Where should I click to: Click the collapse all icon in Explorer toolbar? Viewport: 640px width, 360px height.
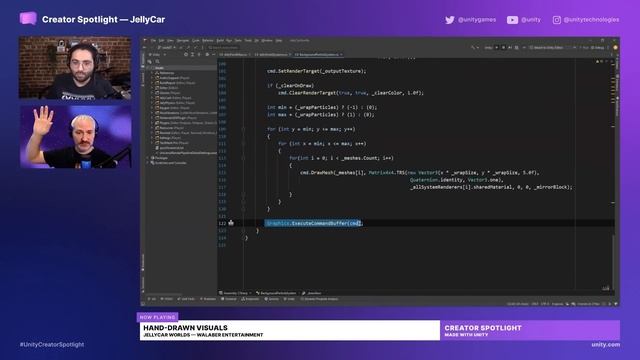[x=199, y=55]
